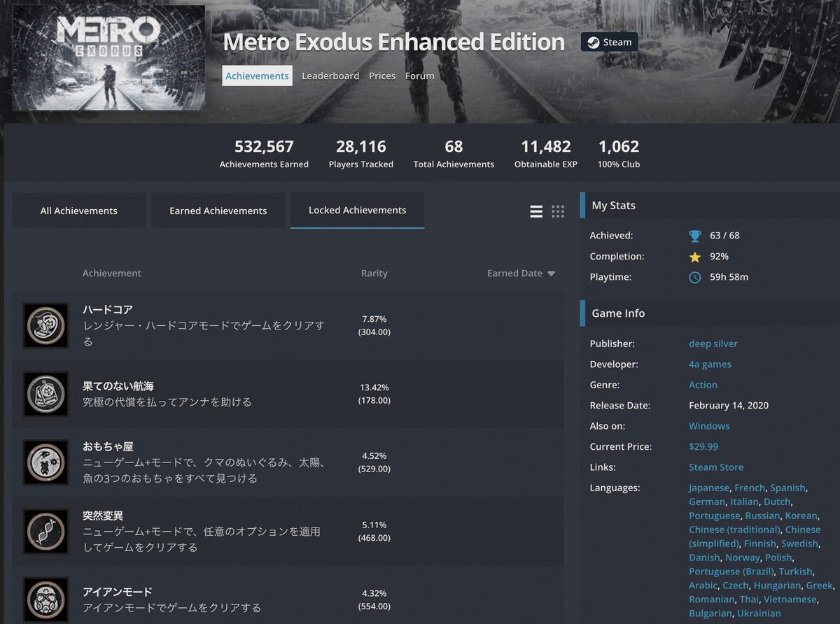This screenshot has height=624, width=840.
Task: Click the trophy icon beside Achieved
Action: pyautogui.click(x=695, y=236)
